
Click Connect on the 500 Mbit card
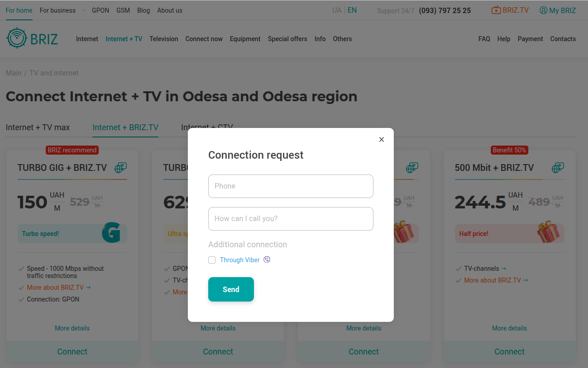click(509, 352)
